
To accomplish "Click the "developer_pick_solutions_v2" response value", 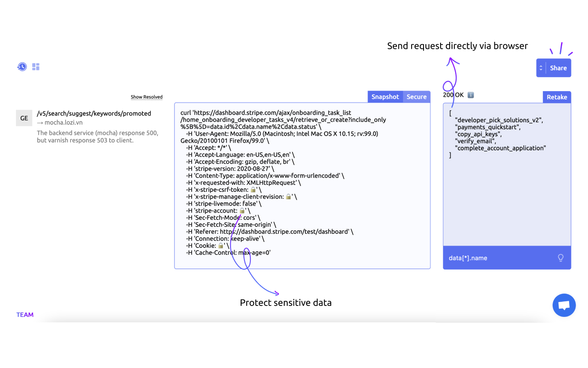I will click(x=499, y=120).
